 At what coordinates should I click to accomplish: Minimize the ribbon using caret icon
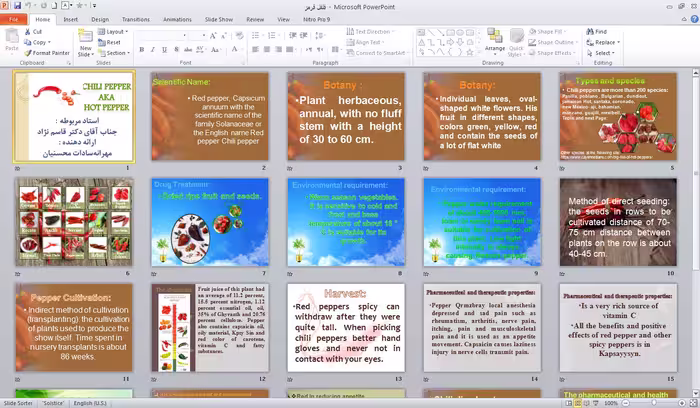tap(683, 19)
